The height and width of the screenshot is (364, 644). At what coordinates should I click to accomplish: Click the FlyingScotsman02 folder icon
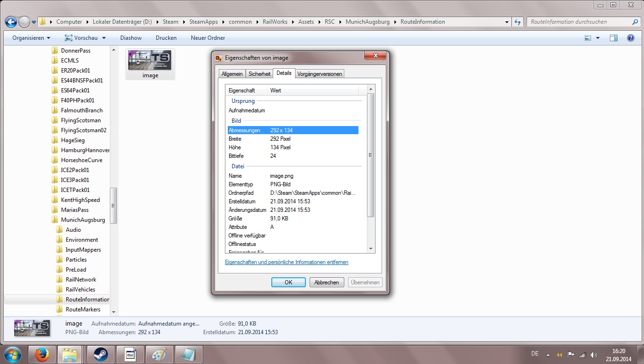pos(55,130)
